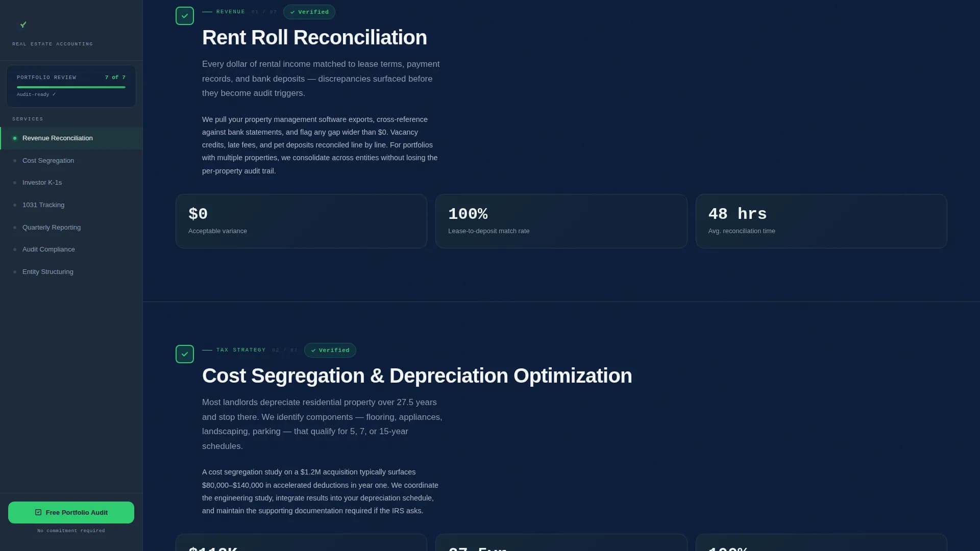Click the green check icon beside Revenue section
Viewport: 980px width, 551px height.
click(185, 15)
